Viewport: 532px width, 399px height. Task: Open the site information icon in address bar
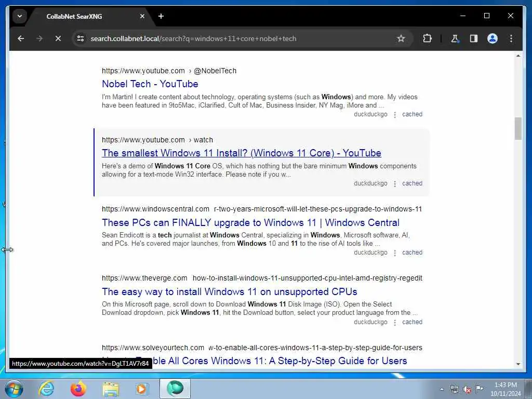pyautogui.click(x=81, y=38)
